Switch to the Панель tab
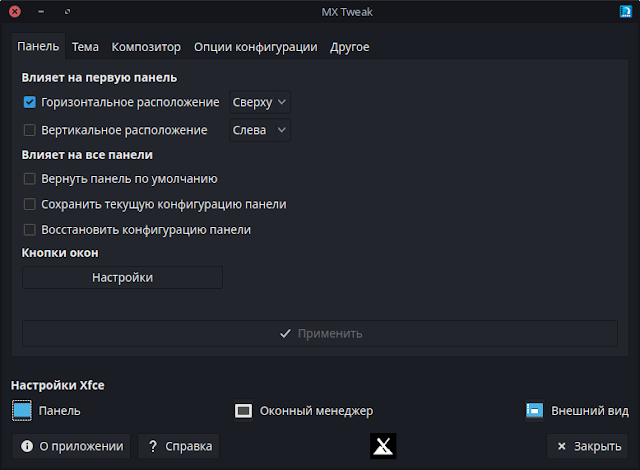 coord(38,47)
